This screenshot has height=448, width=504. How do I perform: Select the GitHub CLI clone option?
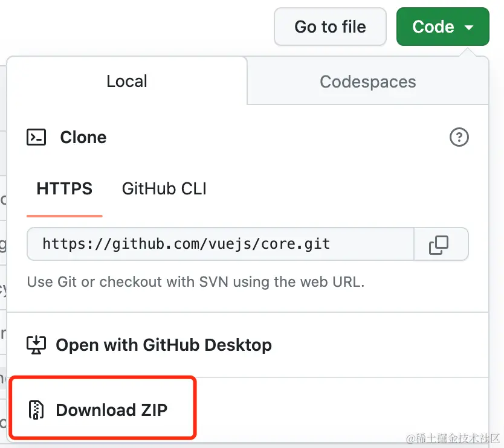[164, 189]
